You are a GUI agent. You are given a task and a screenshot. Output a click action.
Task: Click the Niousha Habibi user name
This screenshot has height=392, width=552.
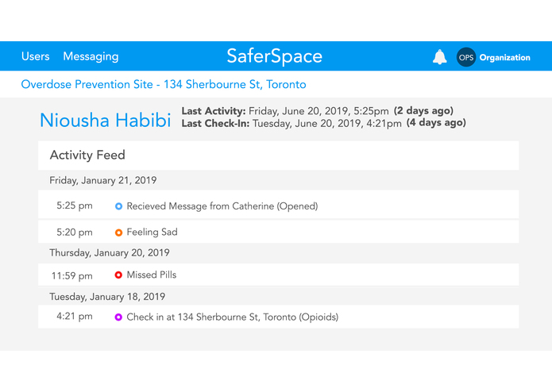click(x=106, y=121)
